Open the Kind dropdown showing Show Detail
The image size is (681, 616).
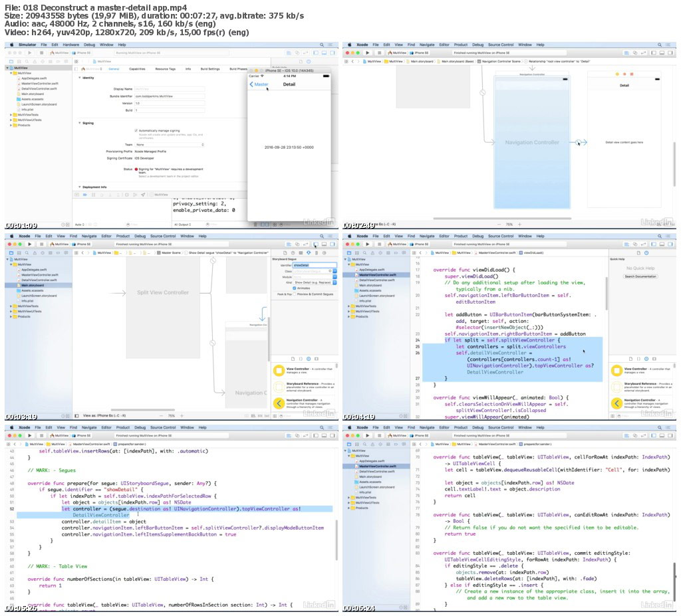(315, 282)
